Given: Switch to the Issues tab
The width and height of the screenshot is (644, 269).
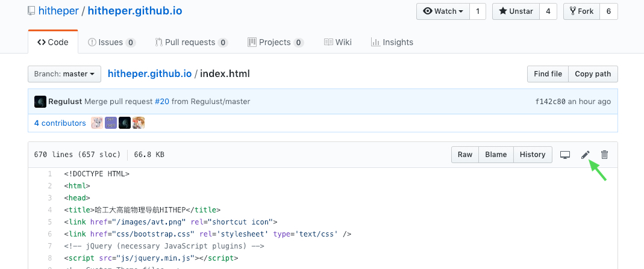Looking at the screenshot, I should [111, 42].
